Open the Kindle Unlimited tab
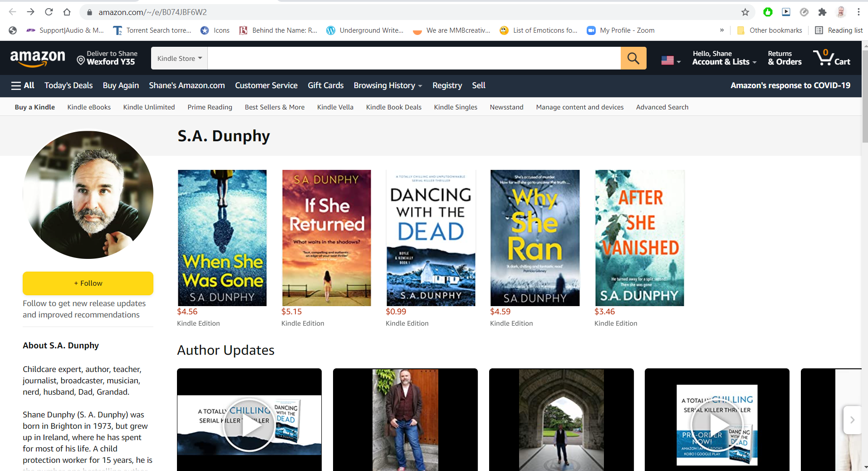 [x=149, y=107]
